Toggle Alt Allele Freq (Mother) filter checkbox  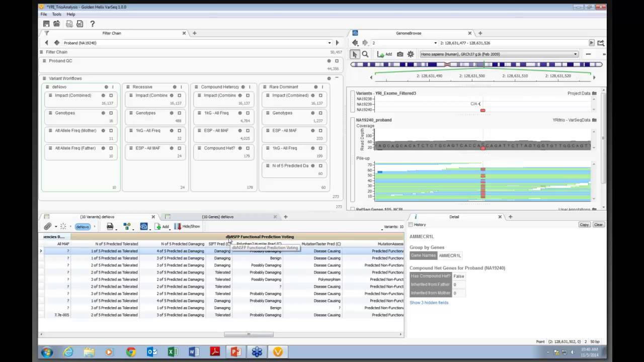coord(111,131)
